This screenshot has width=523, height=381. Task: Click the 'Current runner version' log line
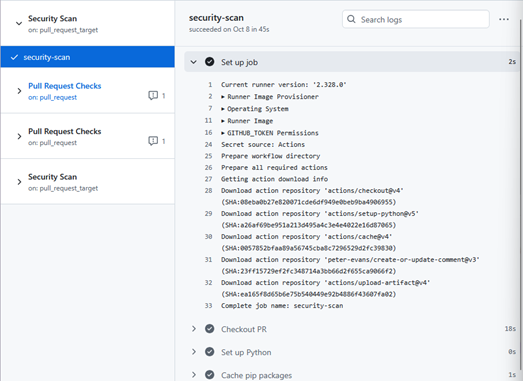tap(284, 85)
